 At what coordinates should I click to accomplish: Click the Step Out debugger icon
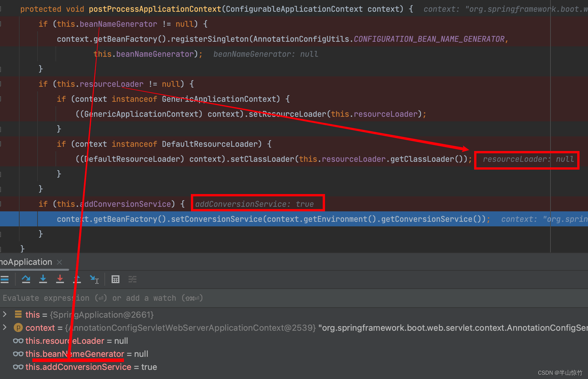point(77,279)
